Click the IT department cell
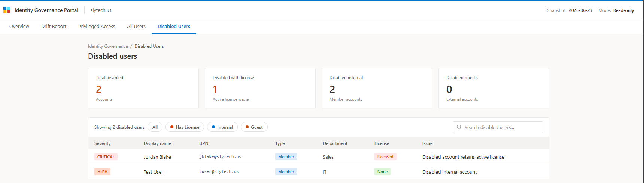This screenshot has width=644, height=183. point(325,172)
